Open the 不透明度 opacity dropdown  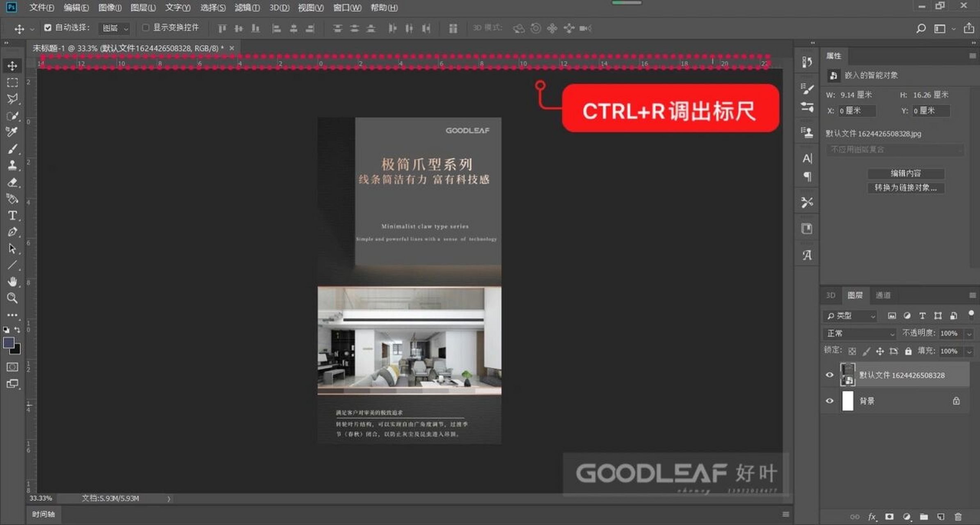coord(969,333)
